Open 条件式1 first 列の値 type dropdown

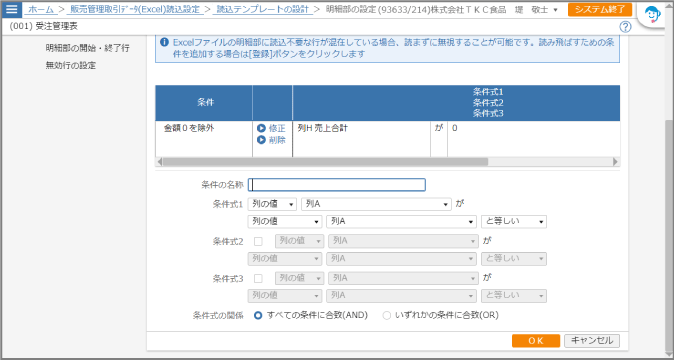click(x=272, y=204)
